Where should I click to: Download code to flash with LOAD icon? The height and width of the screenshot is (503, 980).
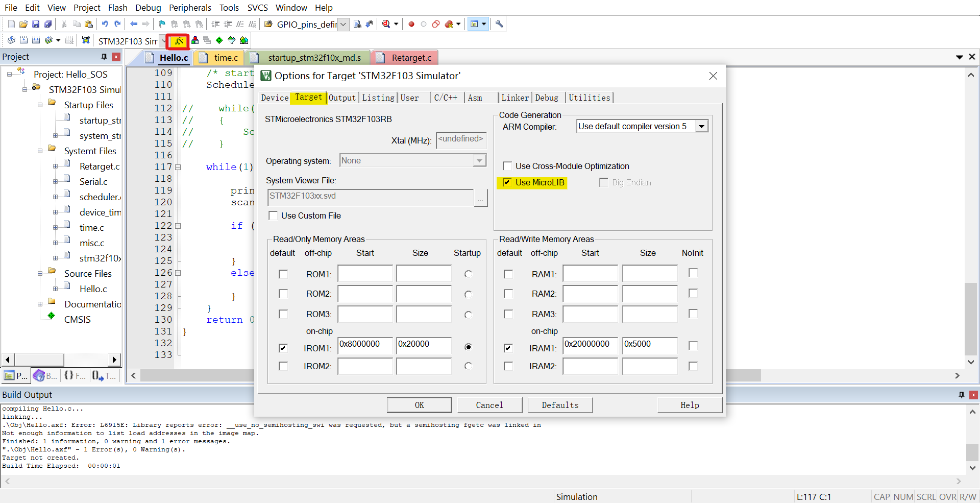click(86, 40)
